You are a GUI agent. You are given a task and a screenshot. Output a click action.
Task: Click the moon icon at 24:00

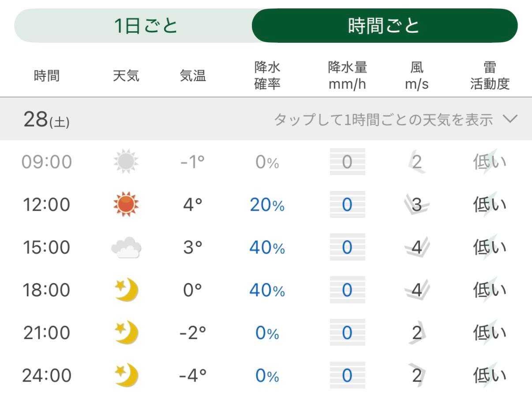(x=126, y=376)
